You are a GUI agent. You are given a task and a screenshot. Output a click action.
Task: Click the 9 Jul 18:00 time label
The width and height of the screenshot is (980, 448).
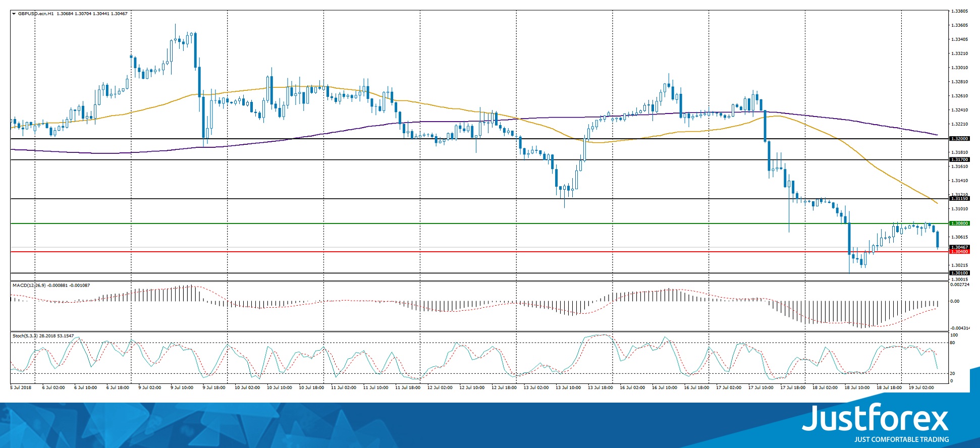tap(214, 388)
